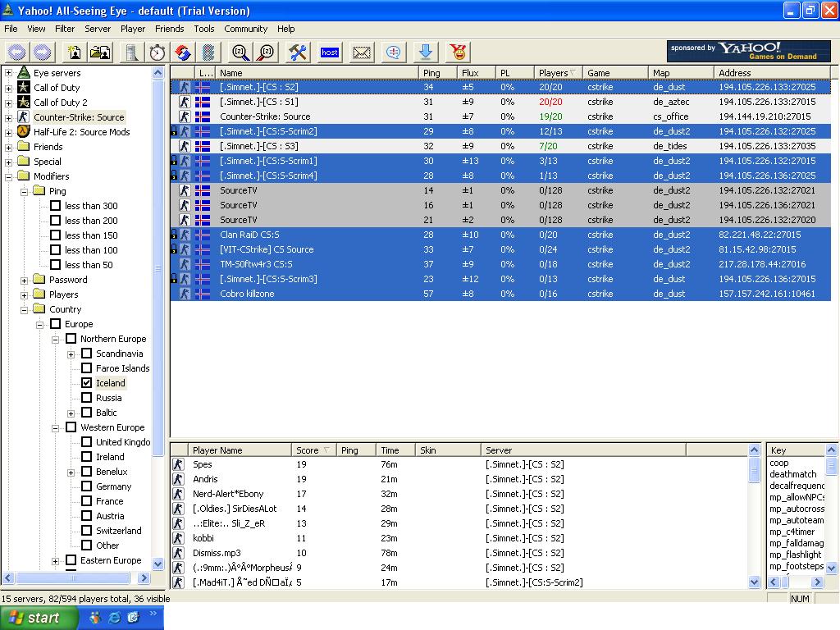
Task: Click the Yahoo Games on Demand sponsor banner
Action: point(748,52)
